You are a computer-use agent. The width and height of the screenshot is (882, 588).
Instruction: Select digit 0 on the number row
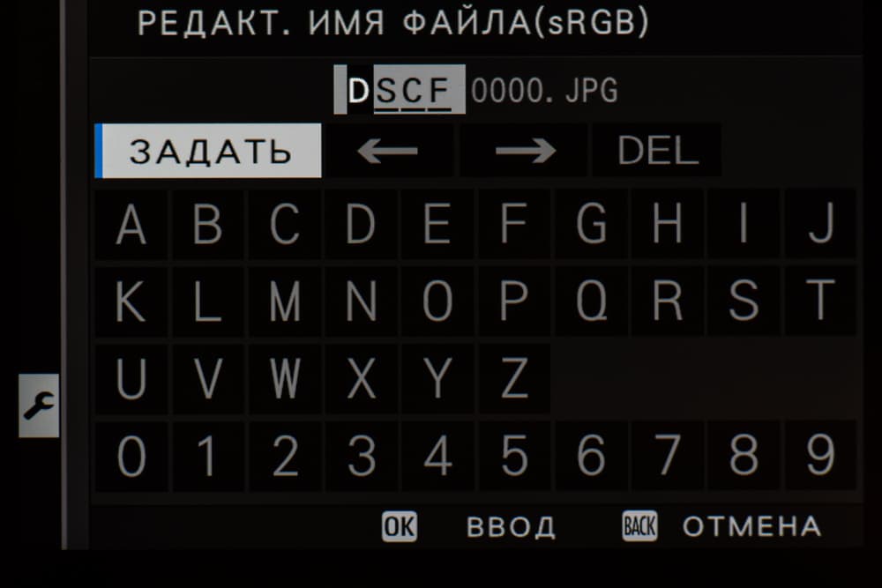131,456
